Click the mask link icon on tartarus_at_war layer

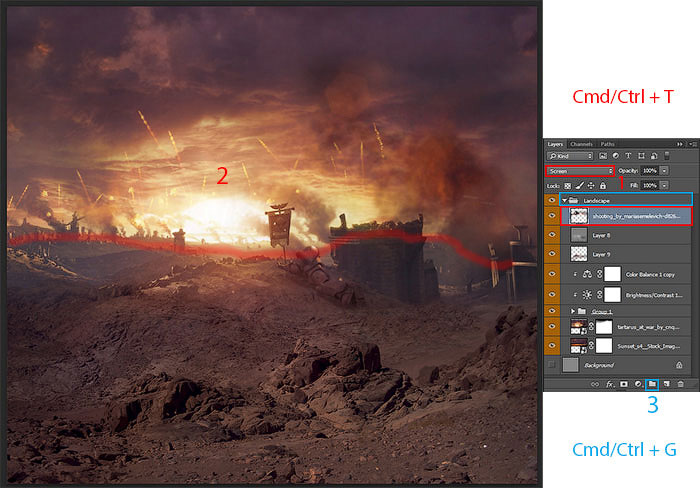click(x=592, y=327)
